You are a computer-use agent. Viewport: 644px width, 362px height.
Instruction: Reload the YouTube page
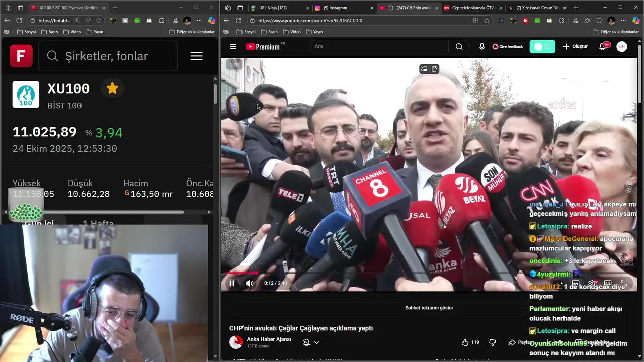tap(238, 20)
